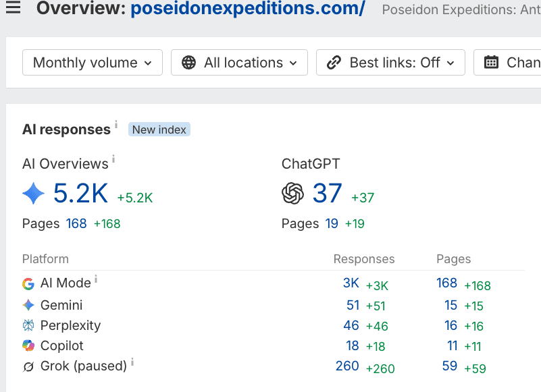Viewport: 541px width, 392px height.
Task: Open the poseidonexpeditions.com link in the title
Action: (x=248, y=8)
